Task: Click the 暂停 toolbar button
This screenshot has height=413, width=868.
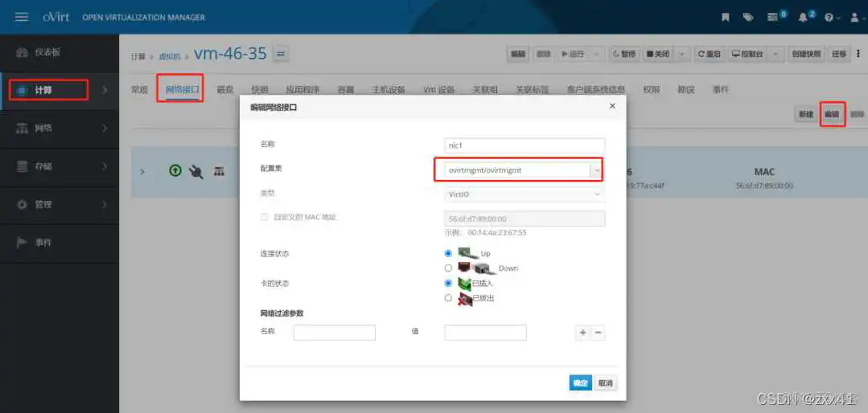Action: click(x=624, y=54)
